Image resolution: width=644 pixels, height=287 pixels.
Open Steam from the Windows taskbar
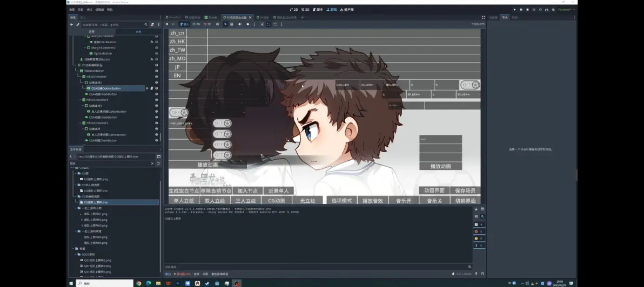tap(207, 283)
